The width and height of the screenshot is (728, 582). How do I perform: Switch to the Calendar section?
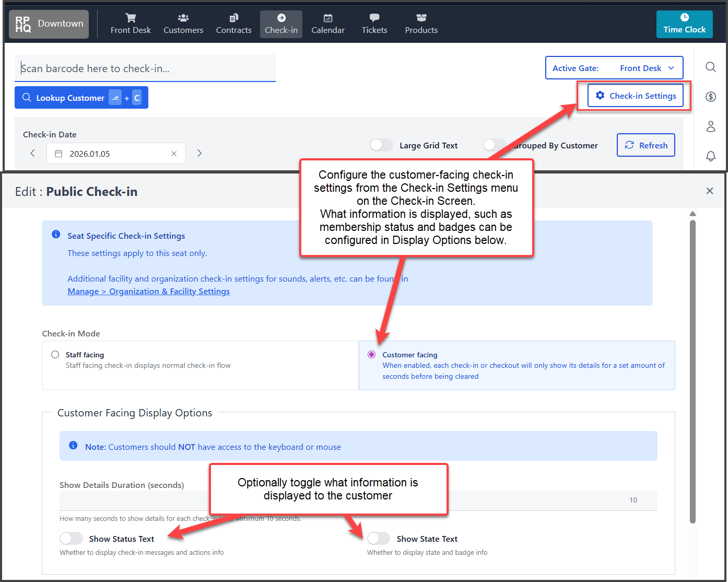328,24
